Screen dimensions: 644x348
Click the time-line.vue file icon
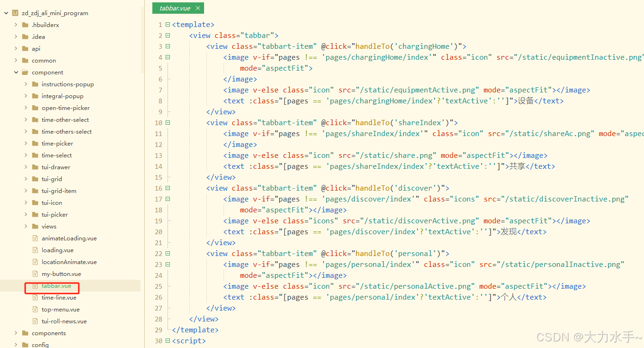click(x=35, y=297)
